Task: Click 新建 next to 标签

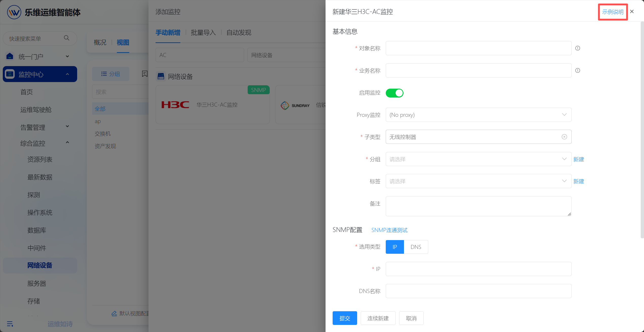Action: pyautogui.click(x=578, y=181)
